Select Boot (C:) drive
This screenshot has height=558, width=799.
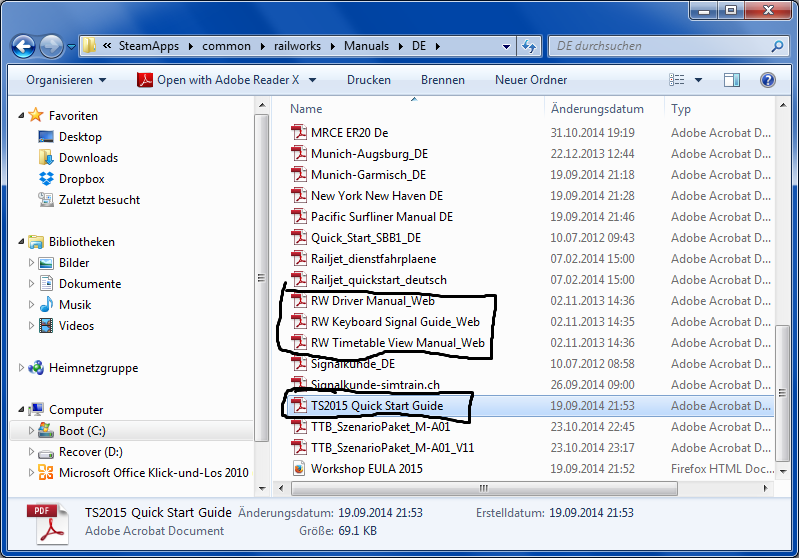[82, 431]
